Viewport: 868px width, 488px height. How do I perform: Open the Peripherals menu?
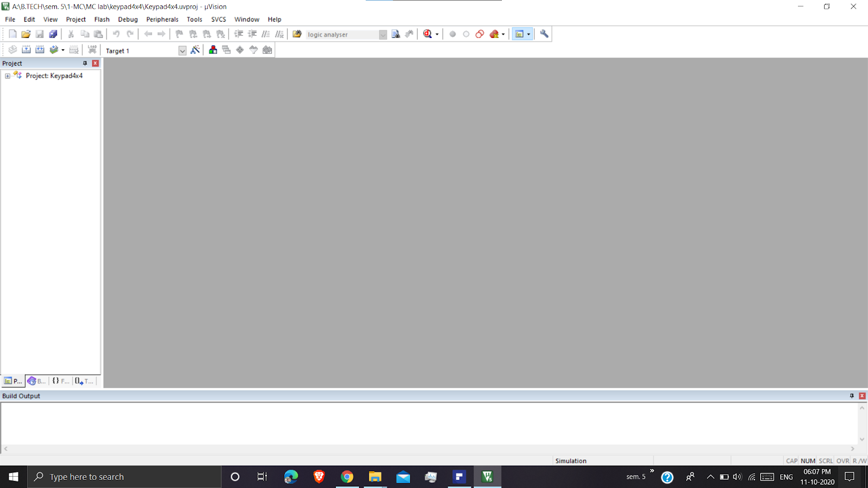pos(162,20)
